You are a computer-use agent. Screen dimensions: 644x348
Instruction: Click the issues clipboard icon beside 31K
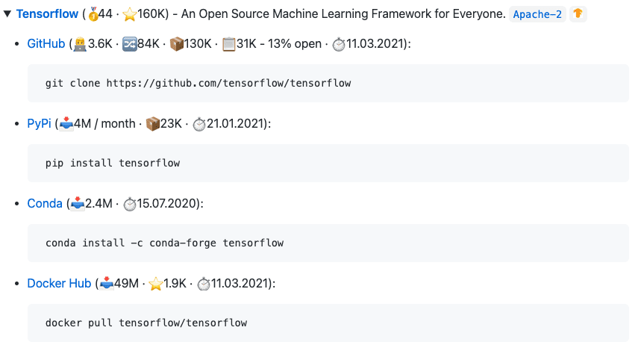(228, 44)
